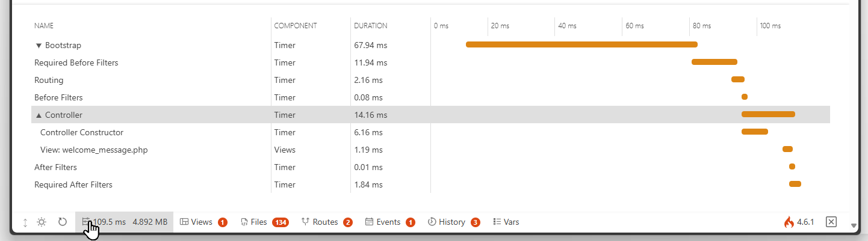The image size is (868, 241).
Task: Click the Vars list icon
Action: 497,222
